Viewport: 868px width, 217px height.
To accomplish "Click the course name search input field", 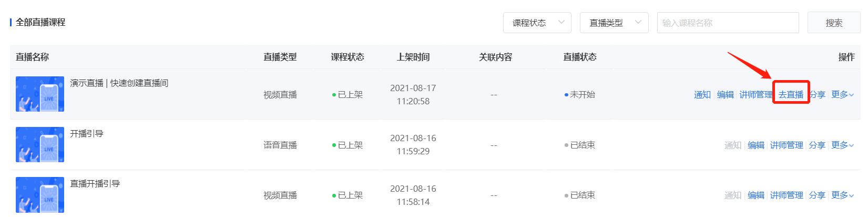I will coord(728,23).
